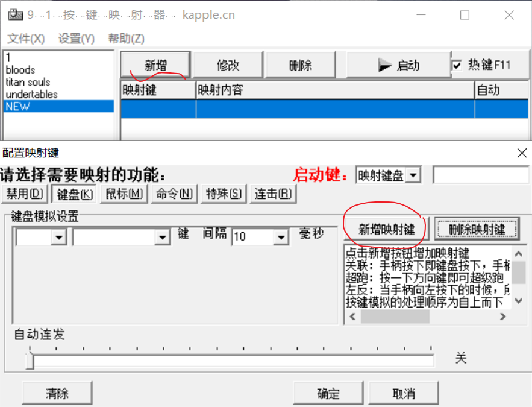Click the 自动 column header
The image size is (532, 407).
(x=501, y=90)
